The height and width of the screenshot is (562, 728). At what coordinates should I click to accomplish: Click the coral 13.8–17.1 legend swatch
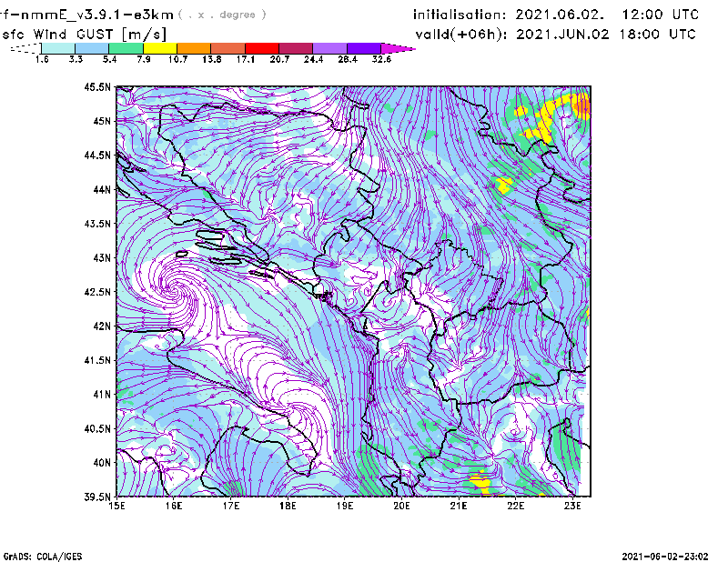click(x=228, y=48)
